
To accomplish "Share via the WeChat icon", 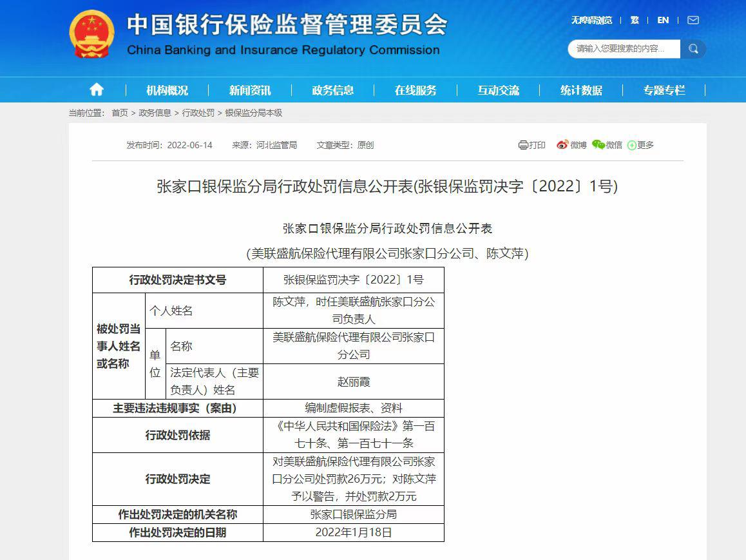I will pyautogui.click(x=598, y=145).
